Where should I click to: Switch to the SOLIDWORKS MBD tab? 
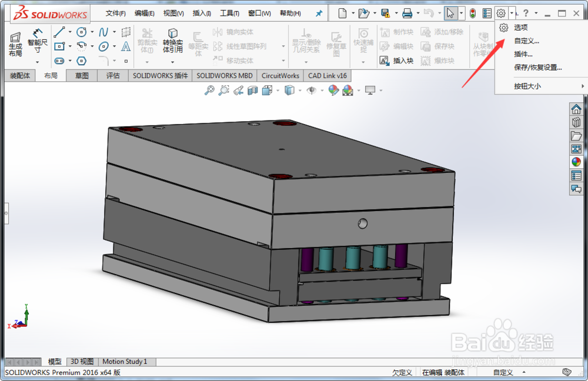click(225, 76)
